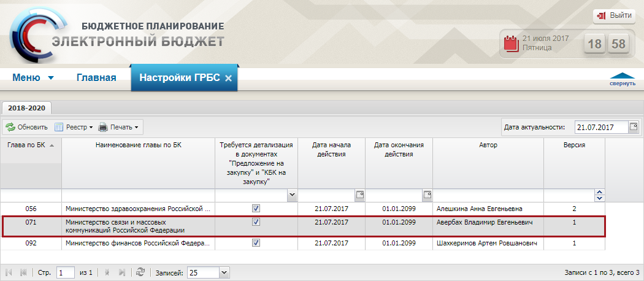
Task: Switch to the Главная tab
Action: coord(96,78)
